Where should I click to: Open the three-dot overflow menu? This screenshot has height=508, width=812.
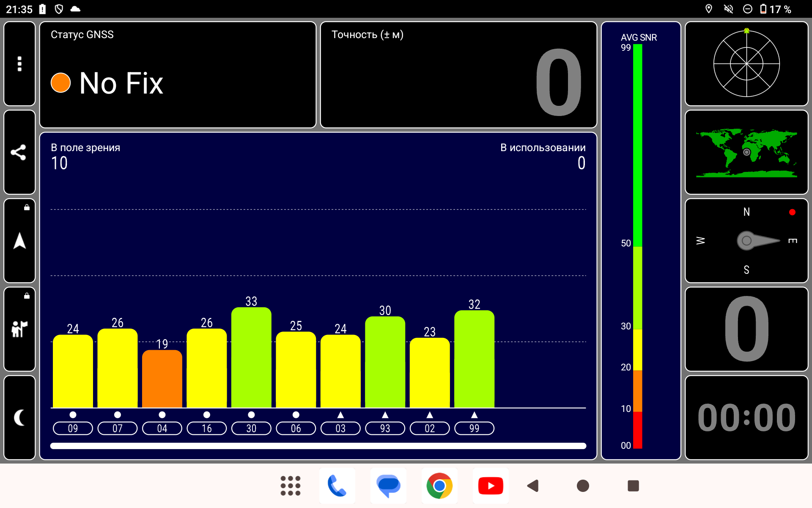tap(19, 63)
